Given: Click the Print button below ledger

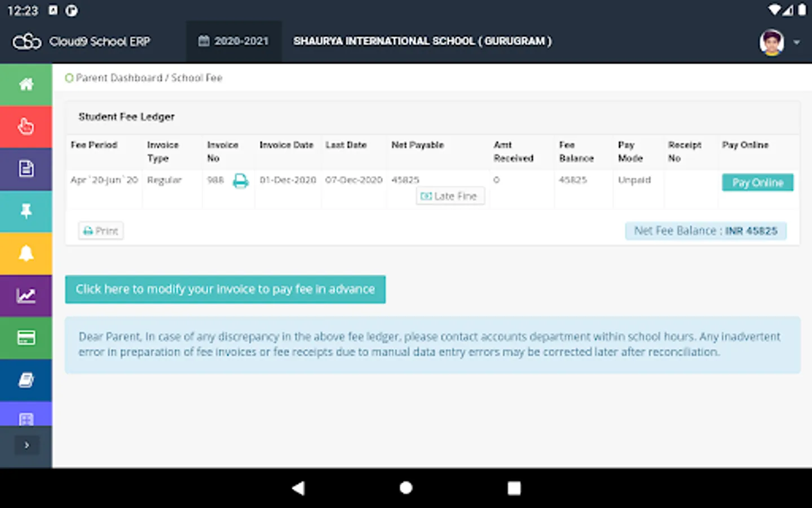Looking at the screenshot, I should point(101,230).
